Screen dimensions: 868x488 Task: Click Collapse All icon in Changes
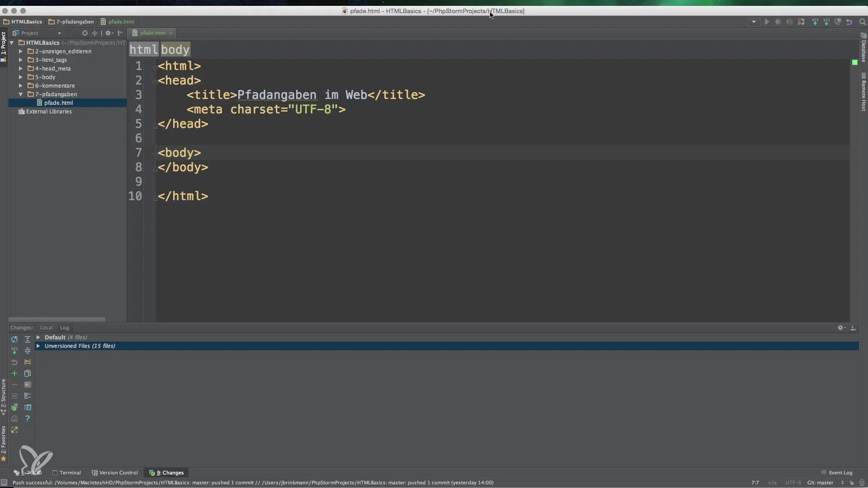coord(28,351)
